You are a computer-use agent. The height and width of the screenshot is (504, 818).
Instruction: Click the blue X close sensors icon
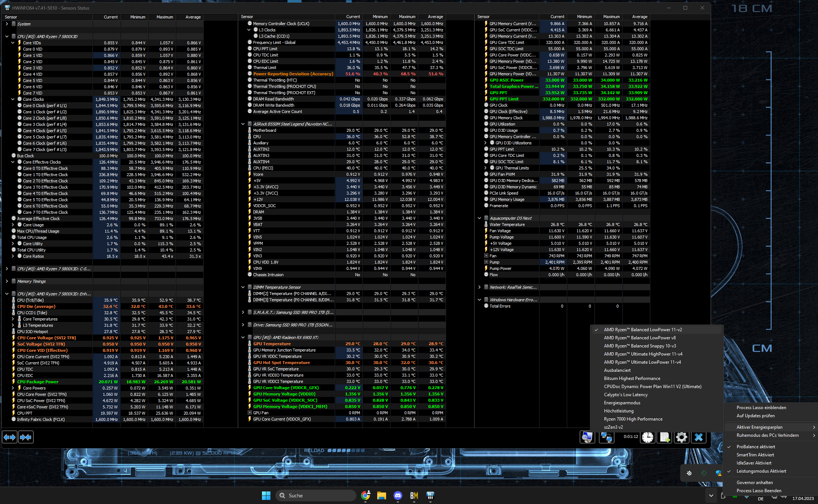coord(698,437)
